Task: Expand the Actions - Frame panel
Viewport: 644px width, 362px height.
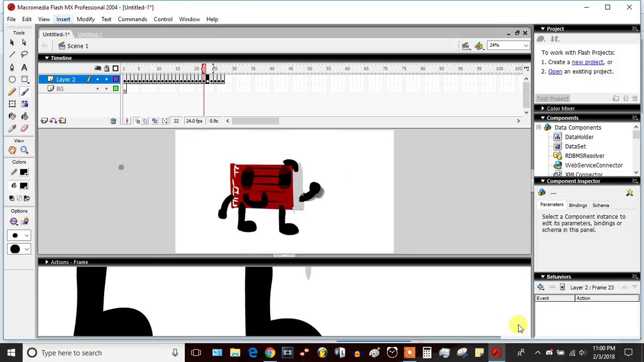Action: point(47,262)
